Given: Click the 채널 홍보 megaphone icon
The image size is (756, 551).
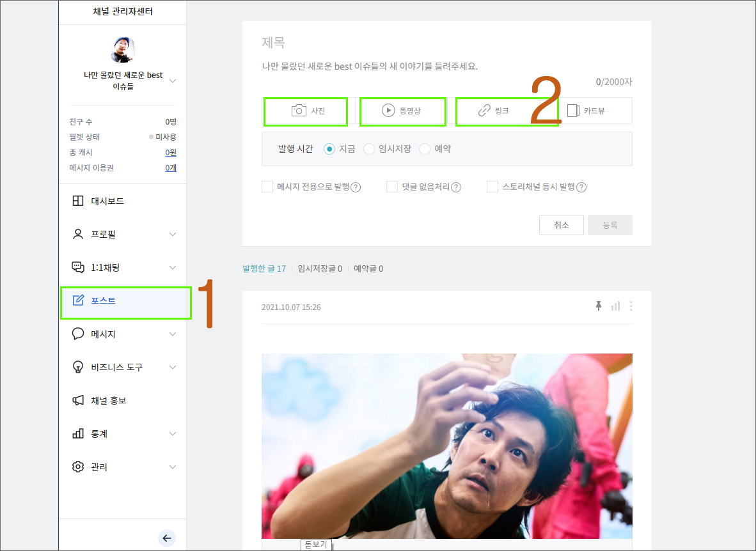Looking at the screenshot, I should coord(77,401).
